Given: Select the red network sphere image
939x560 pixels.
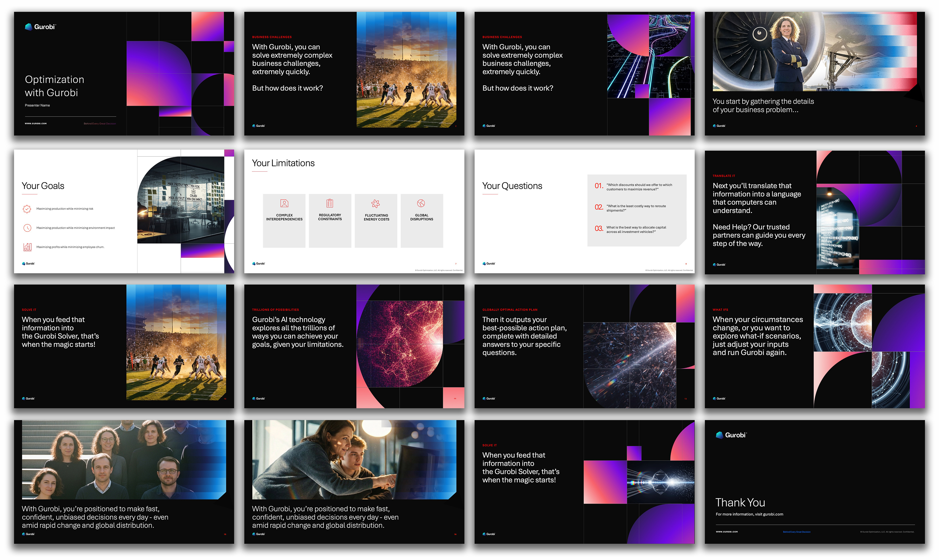Looking at the screenshot, I should pyautogui.click(x=400, y=344).
